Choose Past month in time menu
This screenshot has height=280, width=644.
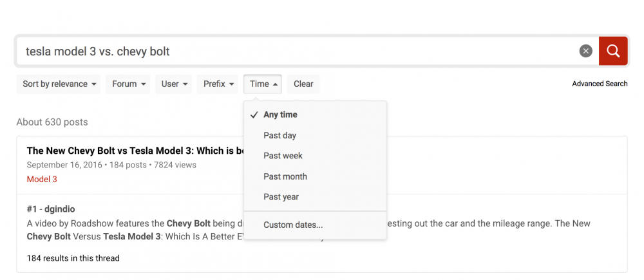[315, 176]
